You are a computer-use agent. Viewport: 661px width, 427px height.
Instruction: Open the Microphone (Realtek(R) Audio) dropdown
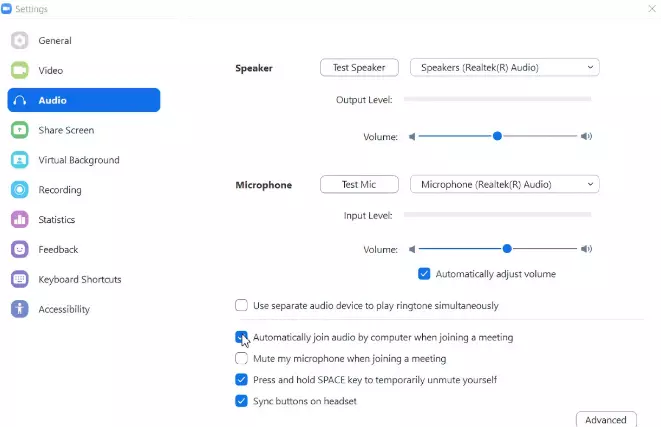[505, 184]
